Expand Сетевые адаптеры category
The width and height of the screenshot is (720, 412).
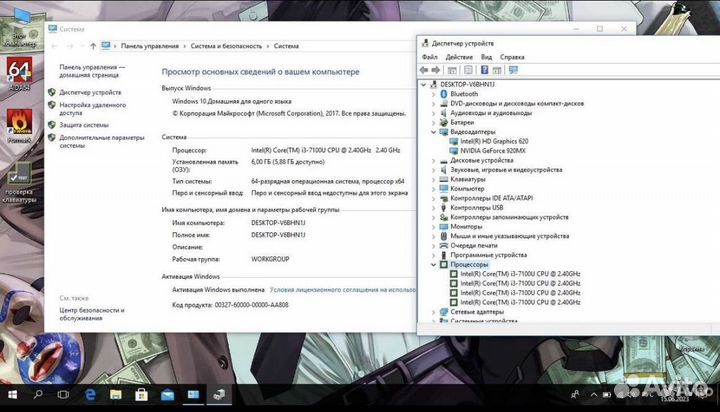click(433, 312)
